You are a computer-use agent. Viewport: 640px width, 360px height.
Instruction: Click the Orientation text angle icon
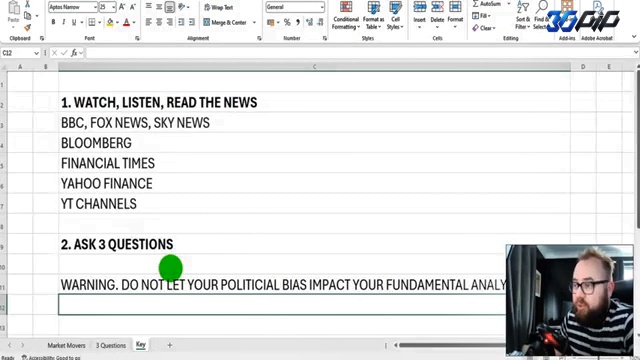182,7
